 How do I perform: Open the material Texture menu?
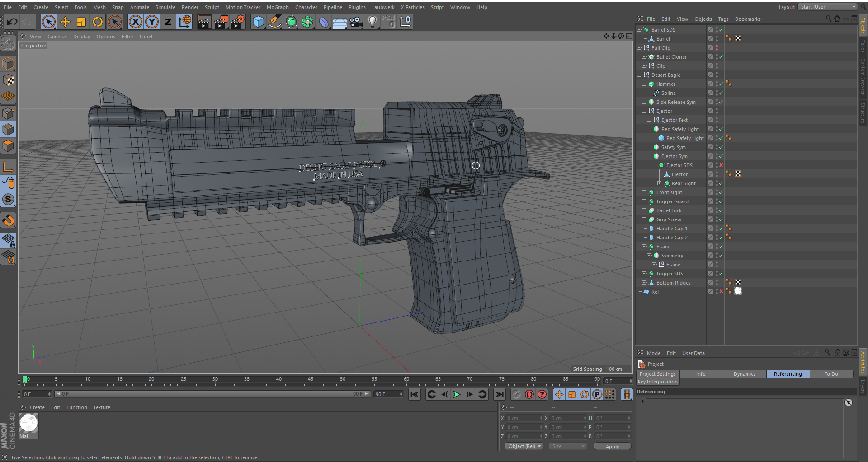(102, 407)
